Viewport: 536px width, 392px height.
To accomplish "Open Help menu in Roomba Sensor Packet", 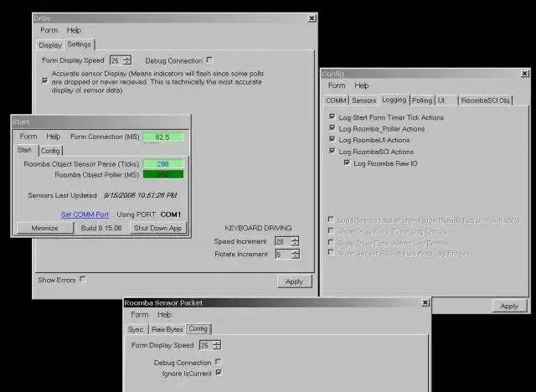I will tap(164, 314).
